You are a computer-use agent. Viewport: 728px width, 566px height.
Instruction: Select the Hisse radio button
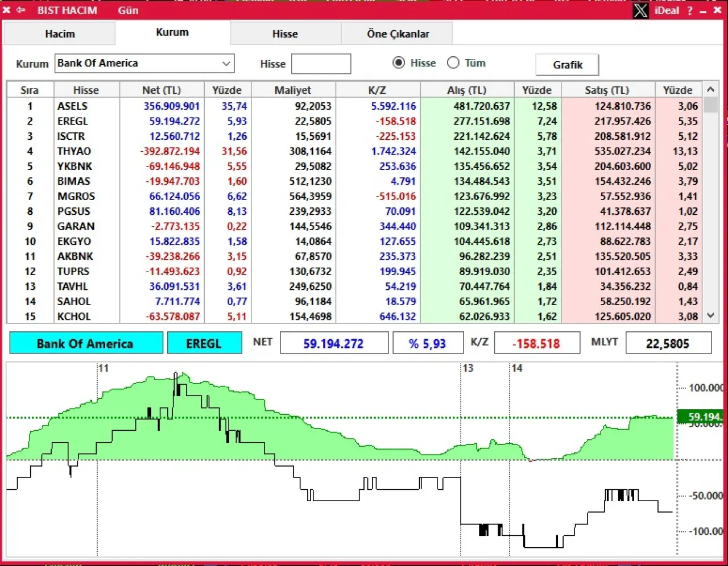point(399,63)
